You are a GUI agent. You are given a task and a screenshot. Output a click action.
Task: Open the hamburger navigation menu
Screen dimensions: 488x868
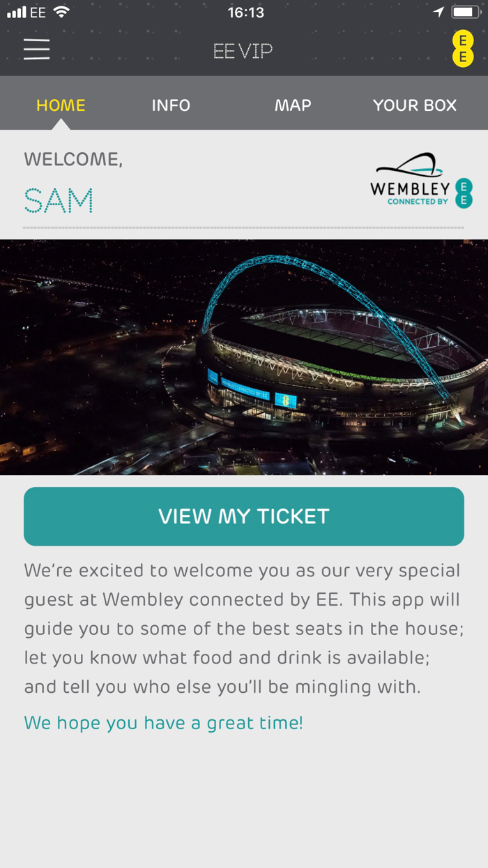coord(36,49)
